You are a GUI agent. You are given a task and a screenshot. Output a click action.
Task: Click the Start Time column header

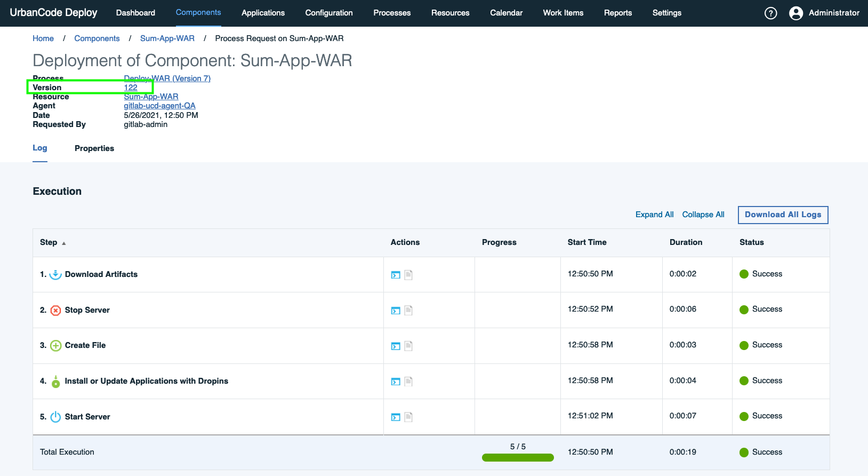[x=587, y=242]
